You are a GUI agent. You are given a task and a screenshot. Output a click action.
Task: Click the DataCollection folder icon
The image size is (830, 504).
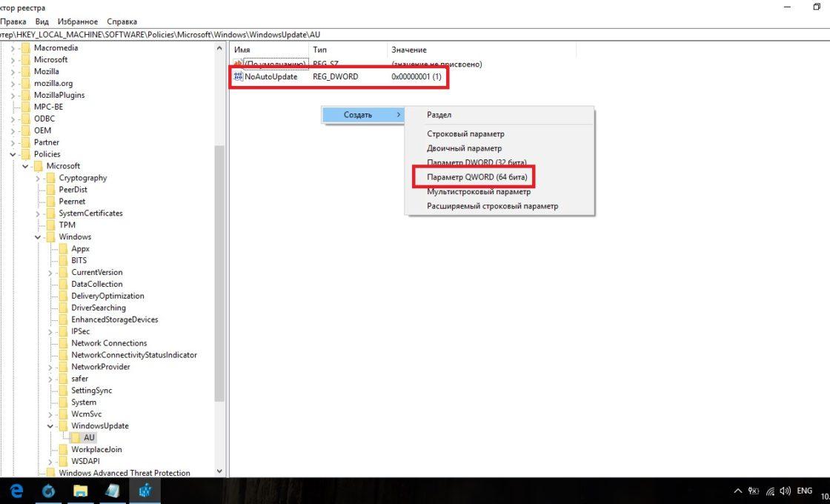(63, 285)
